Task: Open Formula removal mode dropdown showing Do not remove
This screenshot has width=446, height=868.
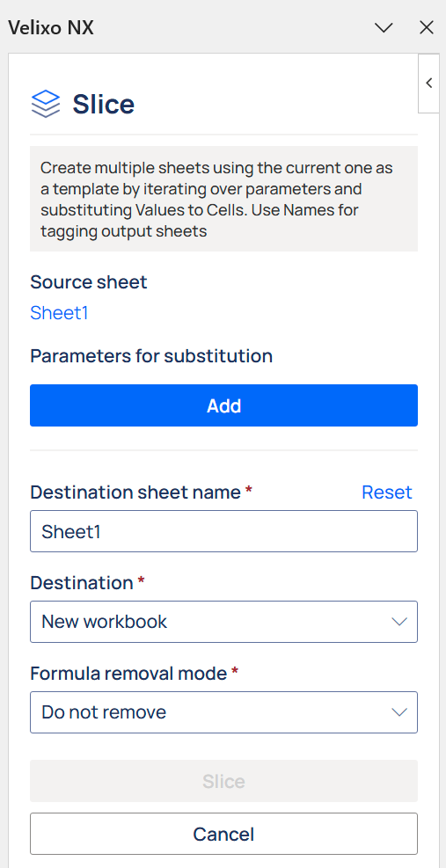Action: pyautogui.click(x=223, y=711)
